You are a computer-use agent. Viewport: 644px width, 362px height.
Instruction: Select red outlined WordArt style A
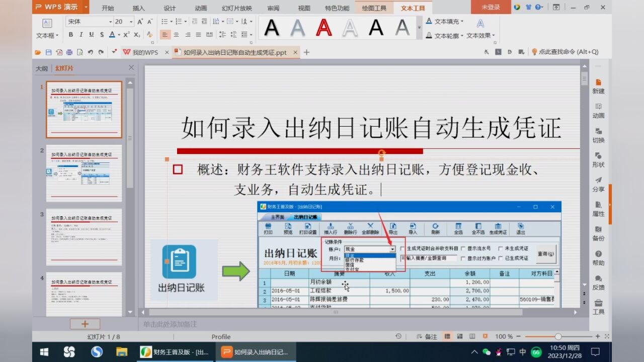(324, 28)
